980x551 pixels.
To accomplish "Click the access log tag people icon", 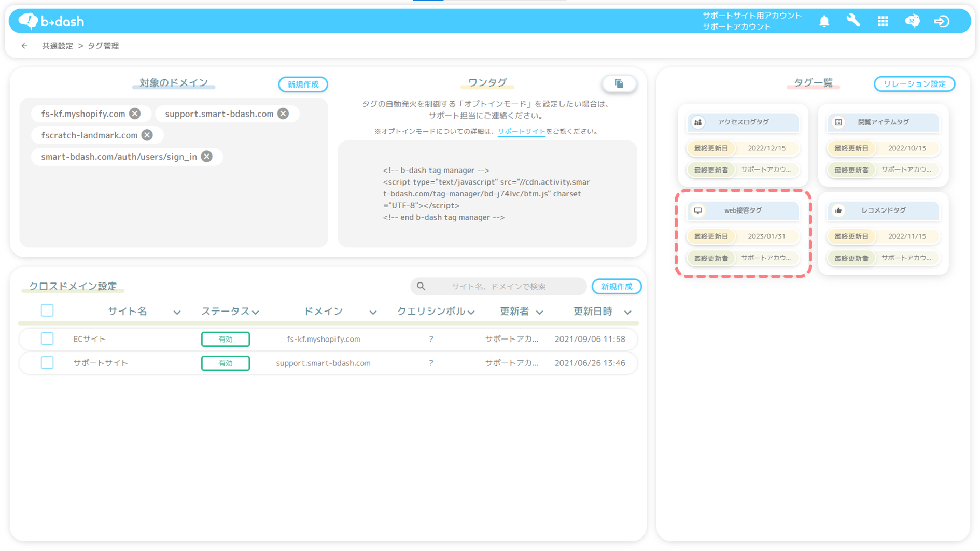I will (698, 122).
